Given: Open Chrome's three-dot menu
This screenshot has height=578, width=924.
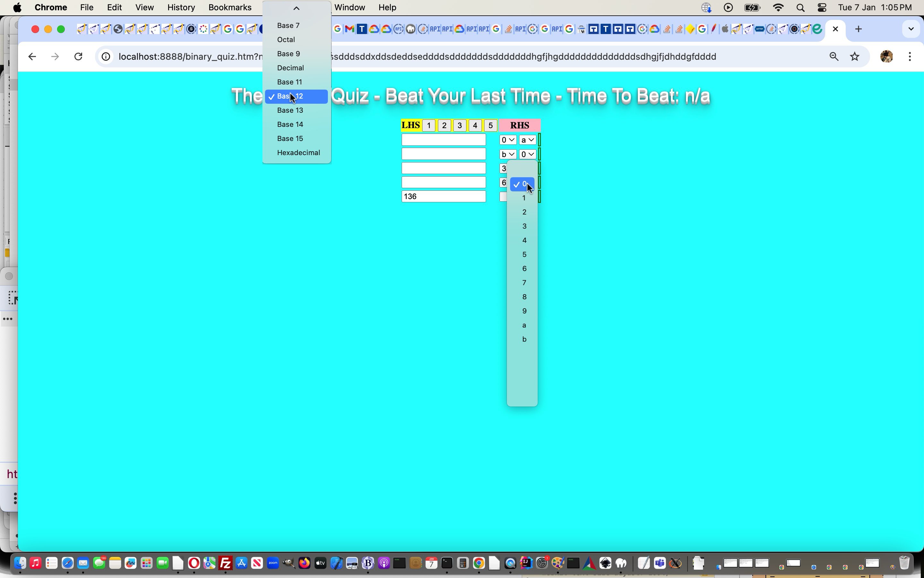Looking at the screenshot, I should (910, 57).
